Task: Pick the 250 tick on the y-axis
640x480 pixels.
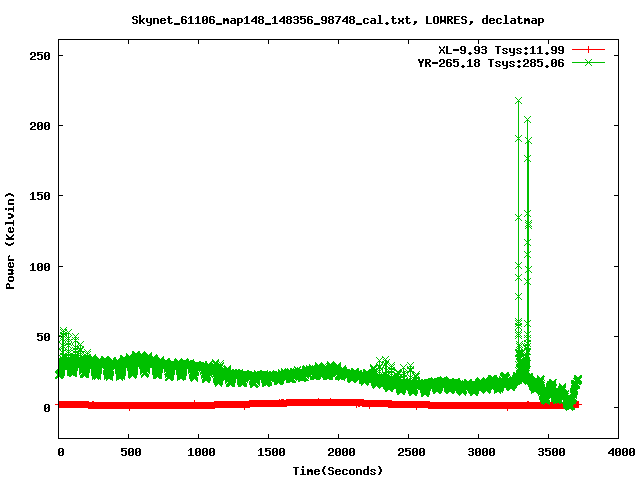Action: tap(38, 55)
